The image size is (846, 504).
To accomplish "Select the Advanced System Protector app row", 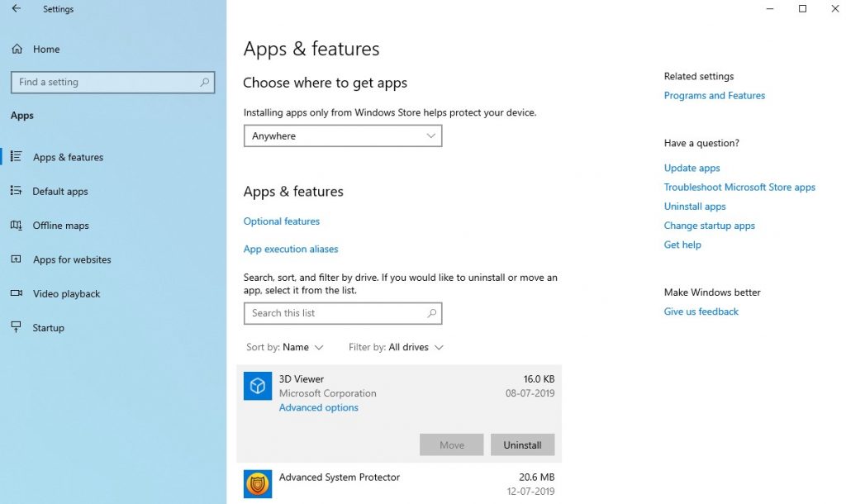I will coord(399,484).
